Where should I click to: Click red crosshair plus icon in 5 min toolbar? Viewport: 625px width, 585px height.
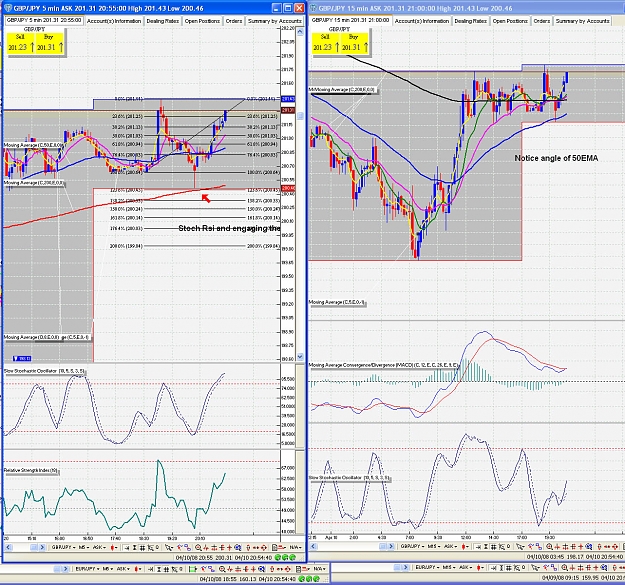click(229, 548)
